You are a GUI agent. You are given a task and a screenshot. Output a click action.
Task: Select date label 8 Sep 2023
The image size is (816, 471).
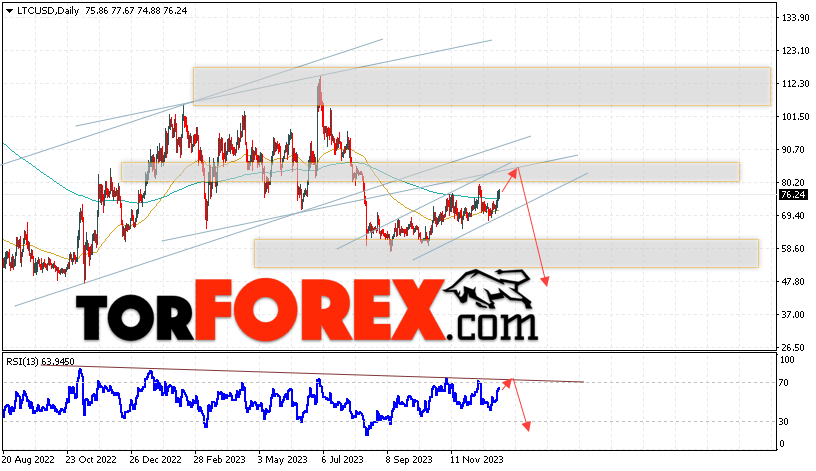(409, 460)
